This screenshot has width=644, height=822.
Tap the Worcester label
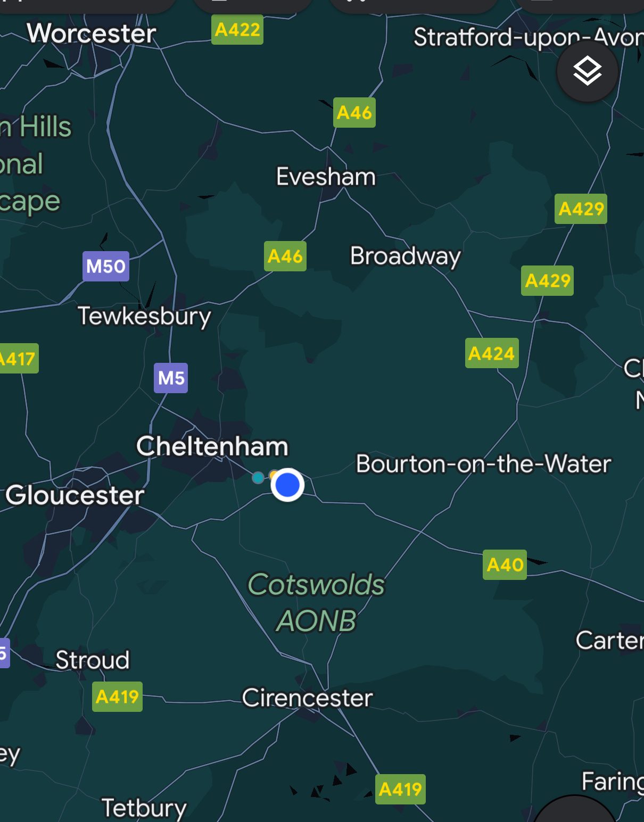(x=92, y=34)
